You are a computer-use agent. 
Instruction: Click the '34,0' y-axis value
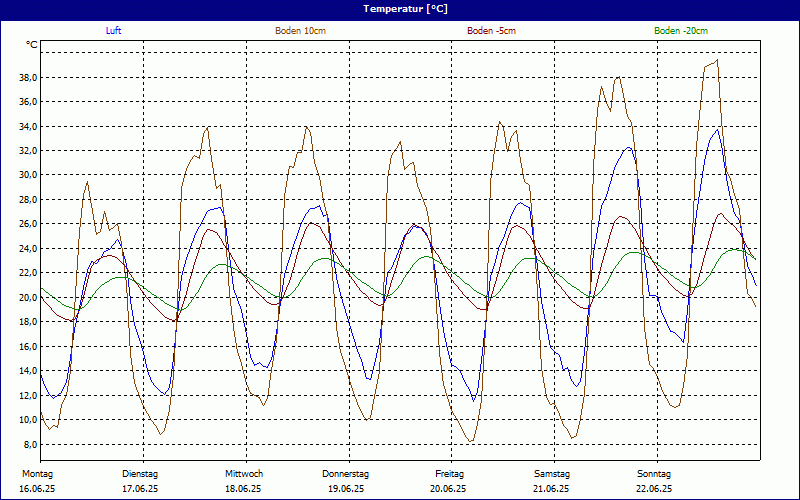29,127
